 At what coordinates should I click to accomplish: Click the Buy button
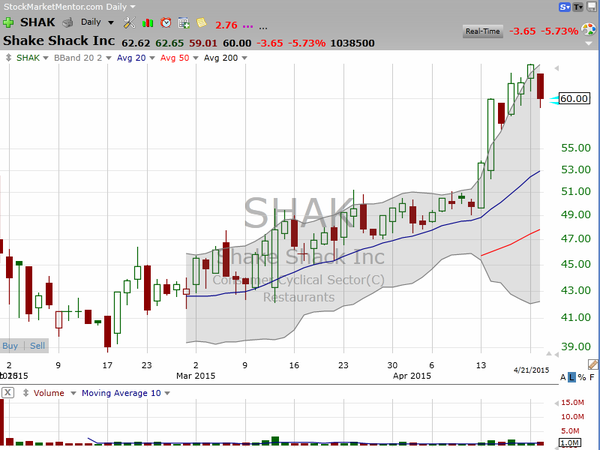click(10, 346)
